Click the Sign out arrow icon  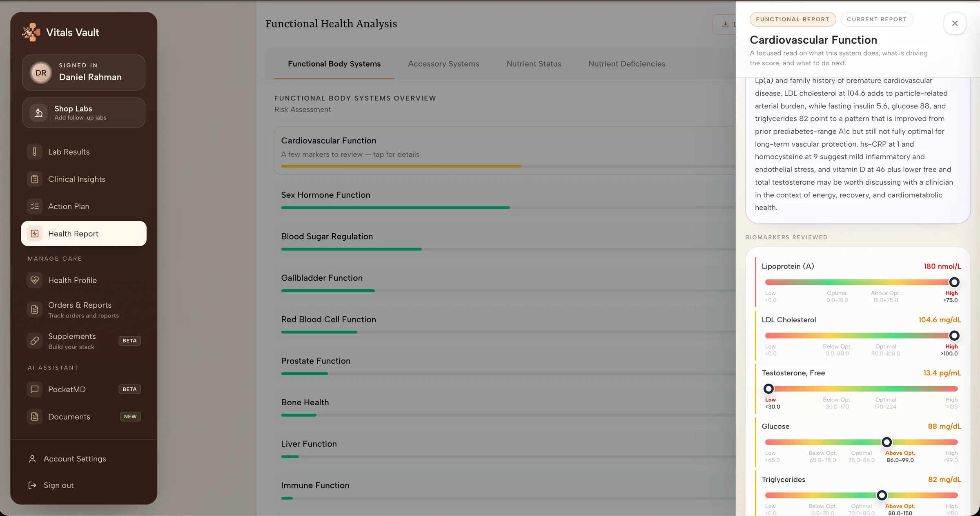pos(32,485)
